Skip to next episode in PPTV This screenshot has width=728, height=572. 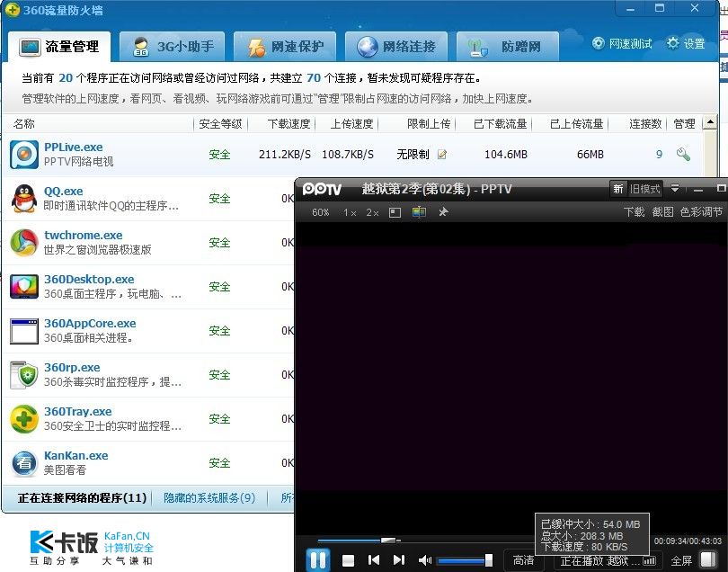pyautogui.click(x=399, y=560)
